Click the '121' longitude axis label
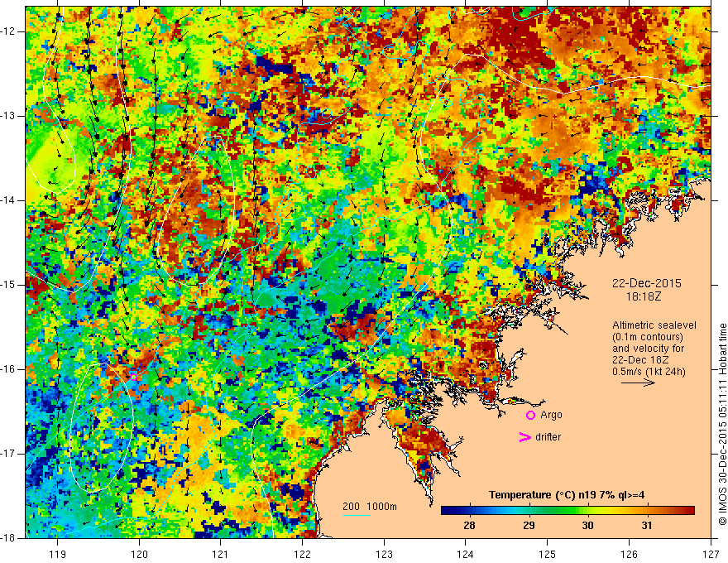This screenshot has height=563, width=728. point(221,554)
